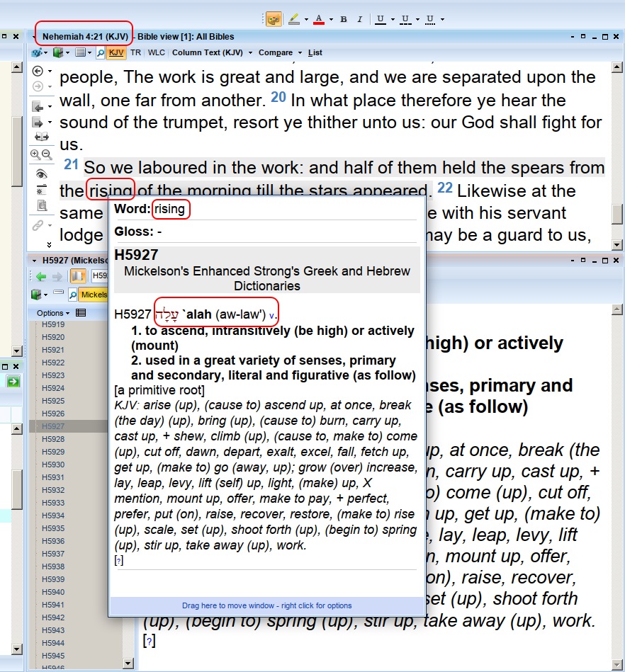625x672 pixels.
Task: Toggle bold formatting
Action: tap(344, 19)
